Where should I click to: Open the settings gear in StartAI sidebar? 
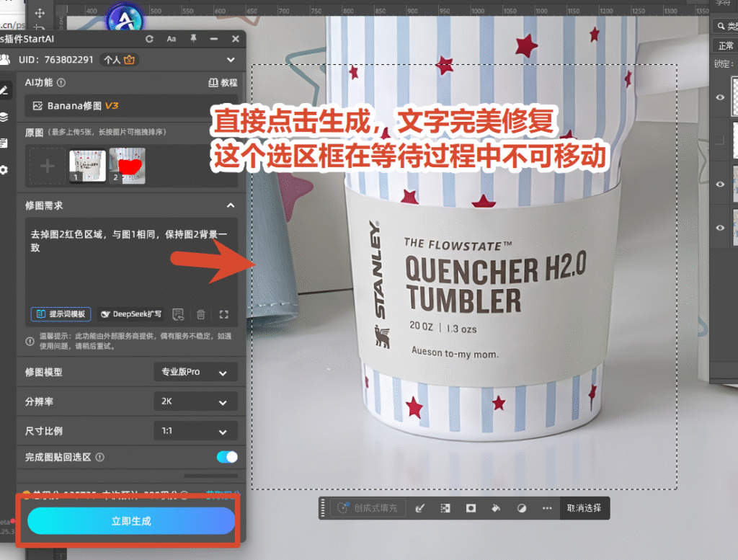pyautogui.click(x=4, y=170)
